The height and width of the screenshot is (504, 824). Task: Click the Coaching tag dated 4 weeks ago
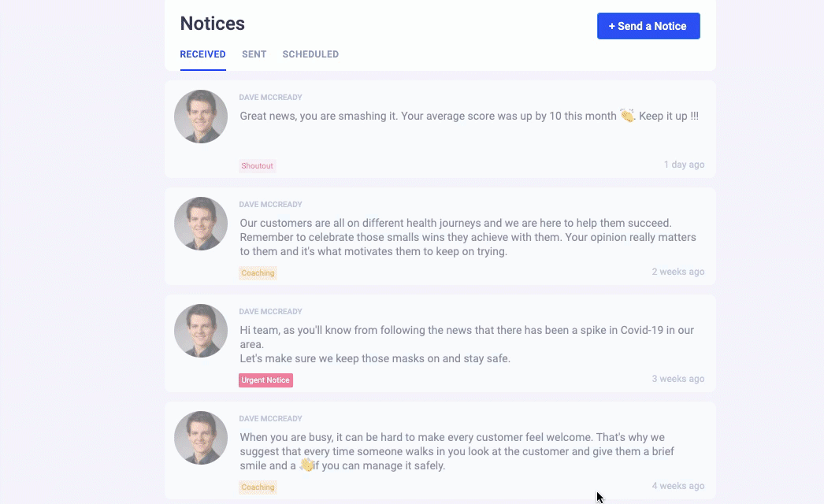[258, 487]
